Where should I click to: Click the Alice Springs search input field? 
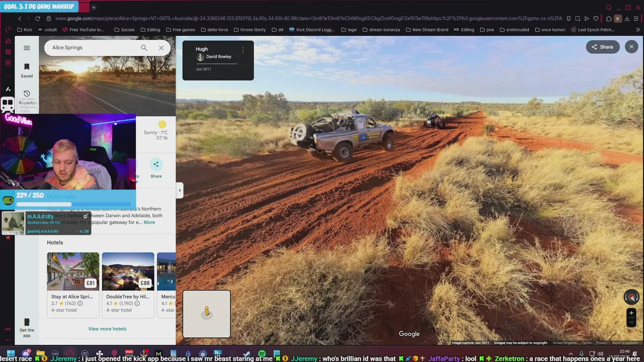(93, 48)
